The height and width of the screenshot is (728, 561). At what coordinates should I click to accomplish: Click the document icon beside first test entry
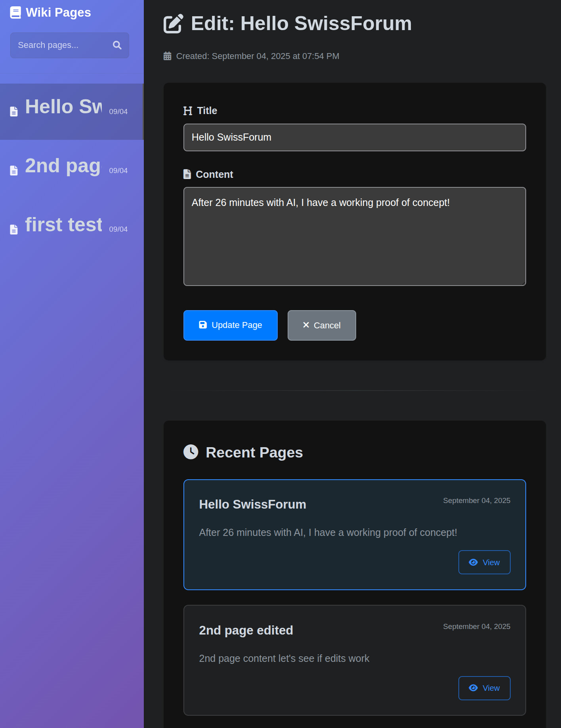coord(14,229)
